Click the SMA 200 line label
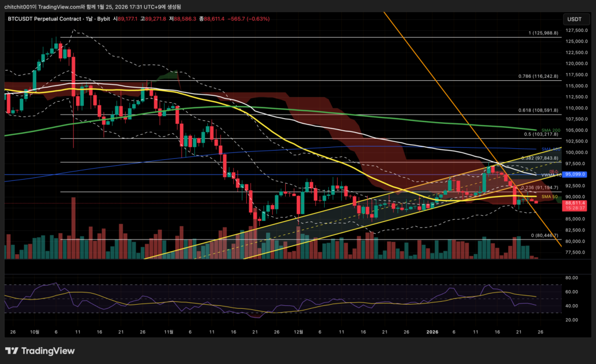The image size is (596, 364). pyautogui.click(x=549, y=130)
